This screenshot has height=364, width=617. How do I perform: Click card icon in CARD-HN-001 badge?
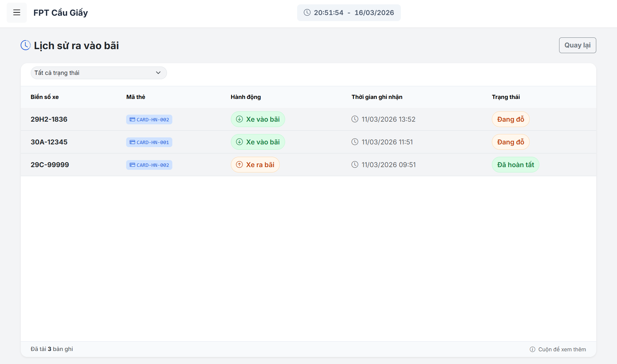pyautogui.click(x=132, y=142)
